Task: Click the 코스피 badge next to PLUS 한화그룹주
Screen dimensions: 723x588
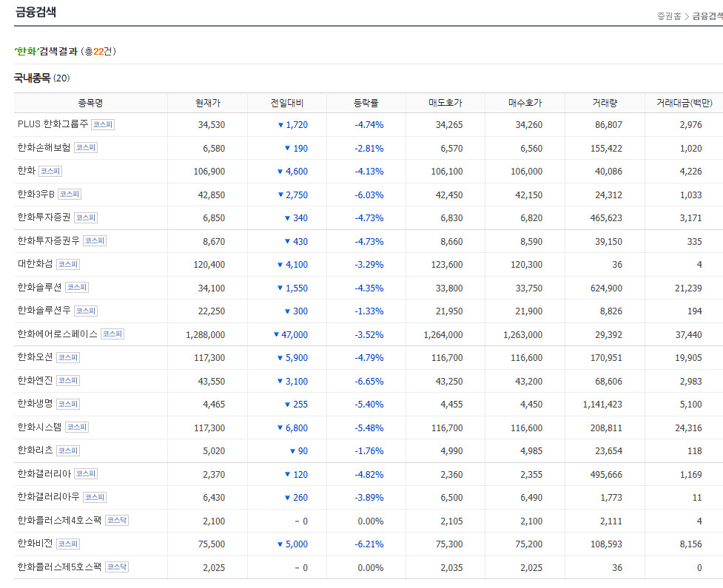Action: 103,124
